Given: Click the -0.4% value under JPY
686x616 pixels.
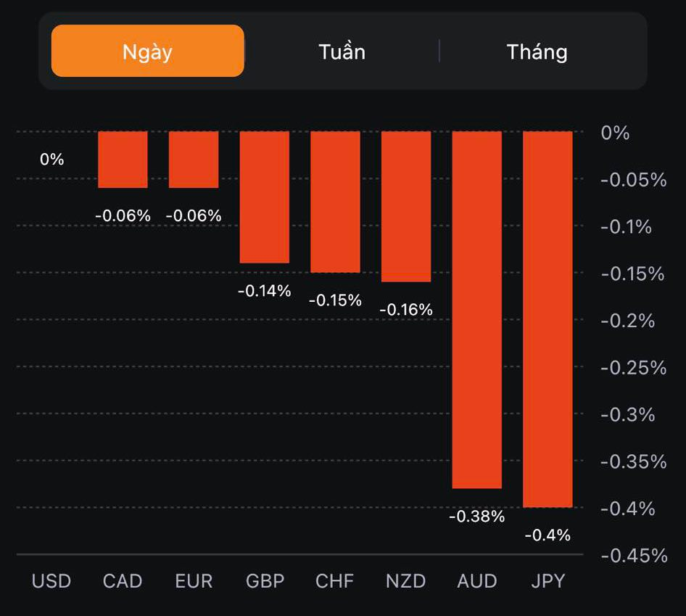Looking at the screenshot, I should click(x=547, y=535).
